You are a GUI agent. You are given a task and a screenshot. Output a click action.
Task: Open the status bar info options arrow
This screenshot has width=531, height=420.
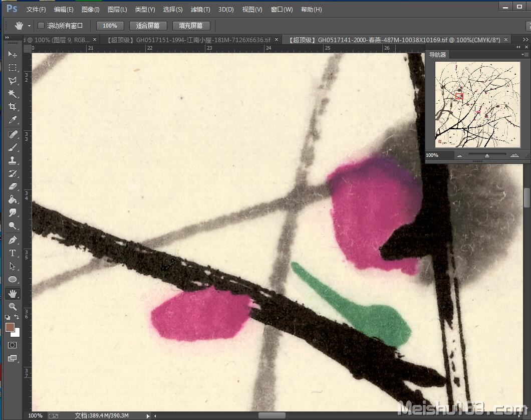(148, 416)
